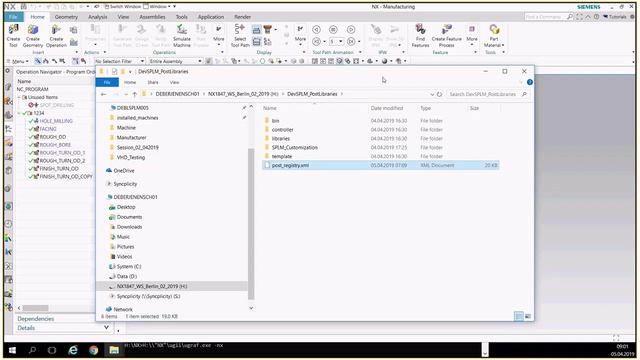Open the libraries folder

click(x=281, y=139)
